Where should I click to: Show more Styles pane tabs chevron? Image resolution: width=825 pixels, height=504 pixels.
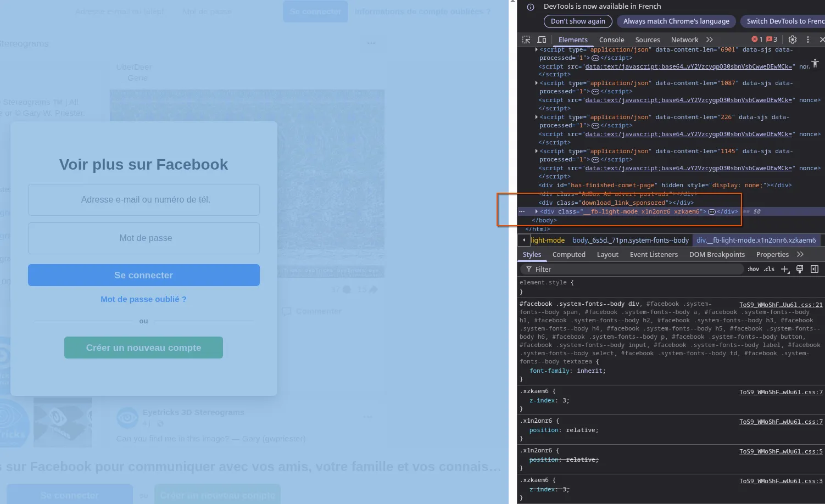pos(800,254)
